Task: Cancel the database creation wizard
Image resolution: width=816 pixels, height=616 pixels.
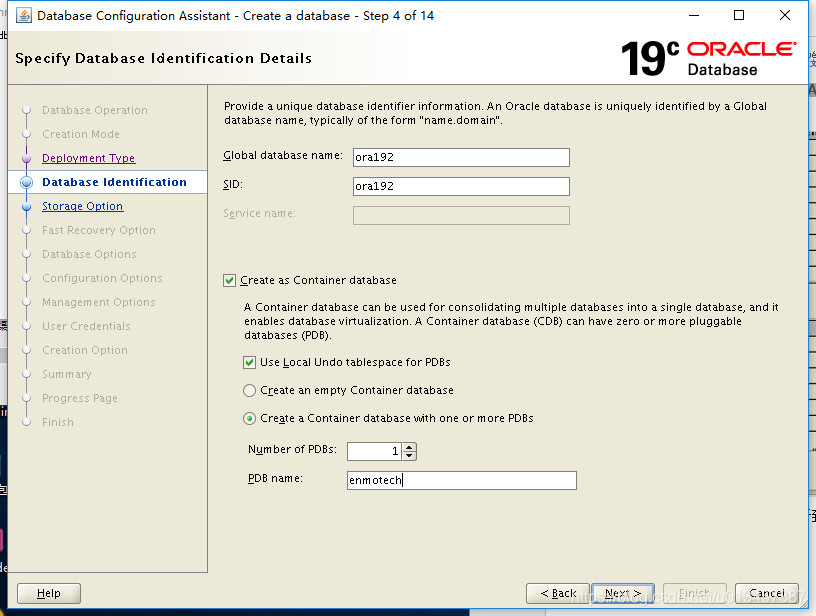Action: tap(767, 593)
